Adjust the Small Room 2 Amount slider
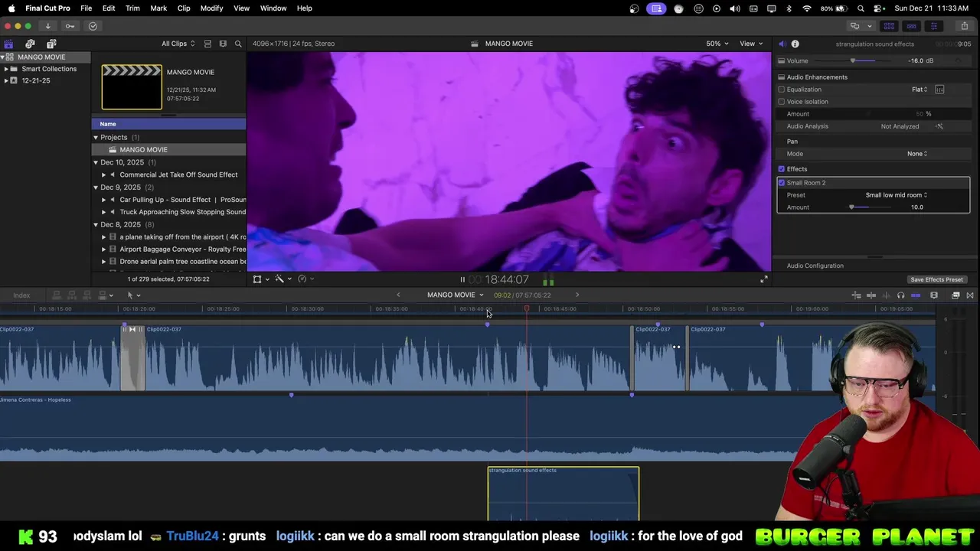 [x=851, y=207]
